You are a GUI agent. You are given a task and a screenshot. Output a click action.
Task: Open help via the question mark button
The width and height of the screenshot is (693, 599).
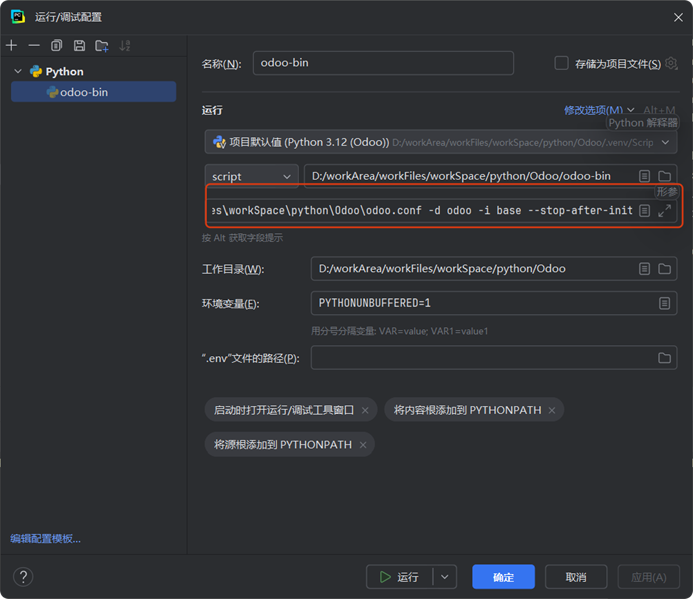[x=23, y=577]
